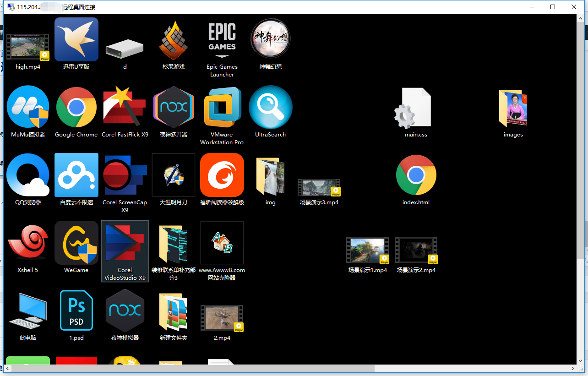Launch Xshell 5 shortcut

tap(28, 244)
